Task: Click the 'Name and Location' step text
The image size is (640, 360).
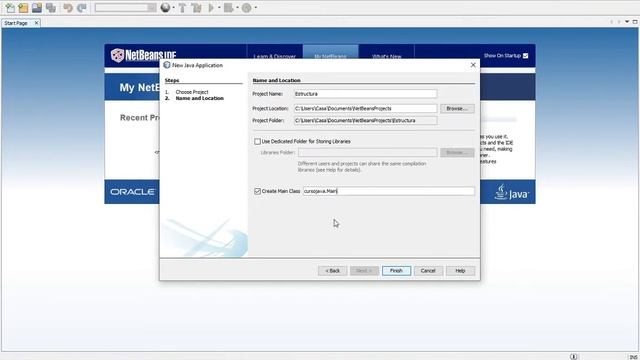Action: coord(200,98)
